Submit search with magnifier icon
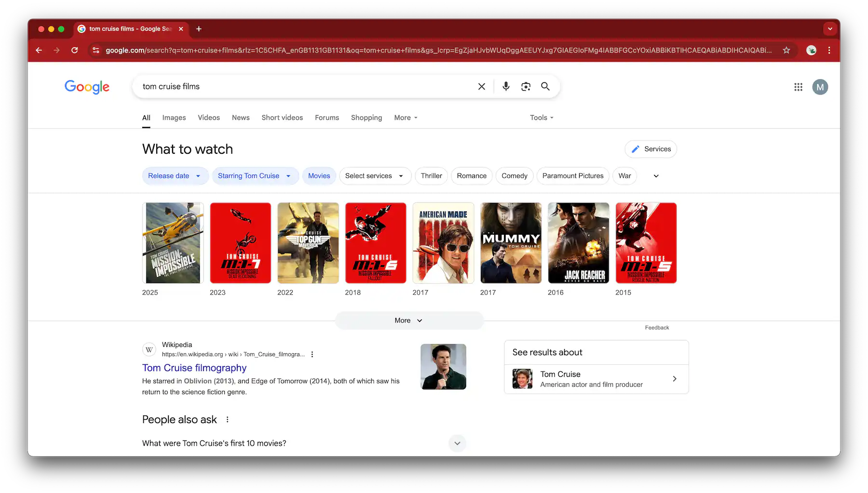This screenshot has width=868, height=493. coord(545,86)
